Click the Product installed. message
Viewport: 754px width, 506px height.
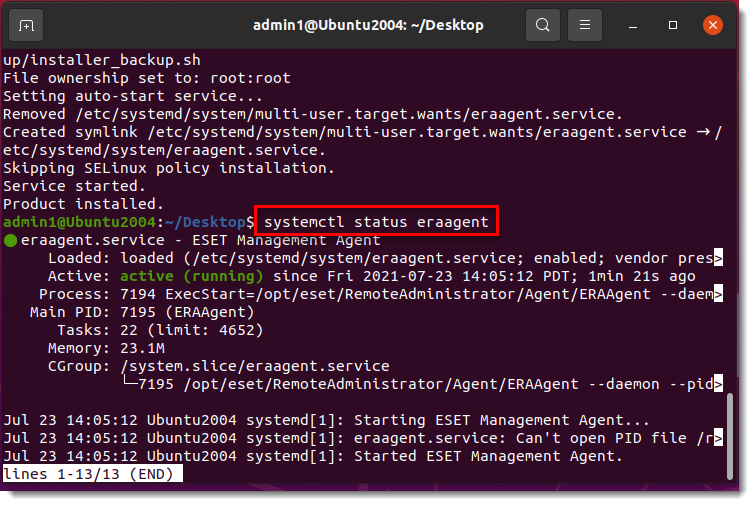(x=83, y=204)
